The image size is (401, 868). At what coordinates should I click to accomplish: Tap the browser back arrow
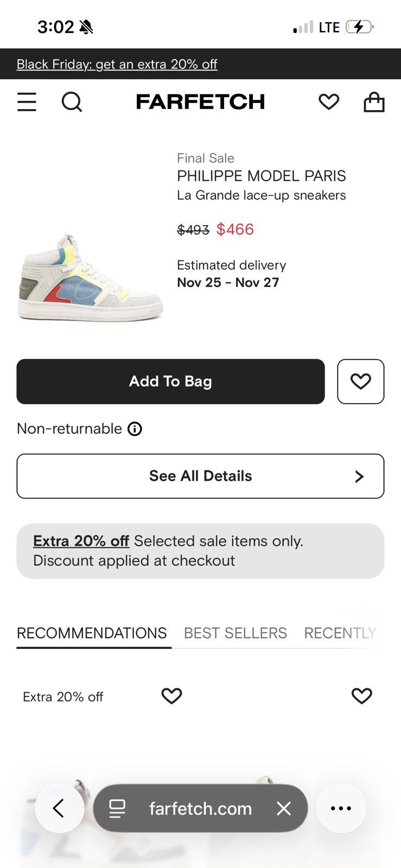[59, 808]
